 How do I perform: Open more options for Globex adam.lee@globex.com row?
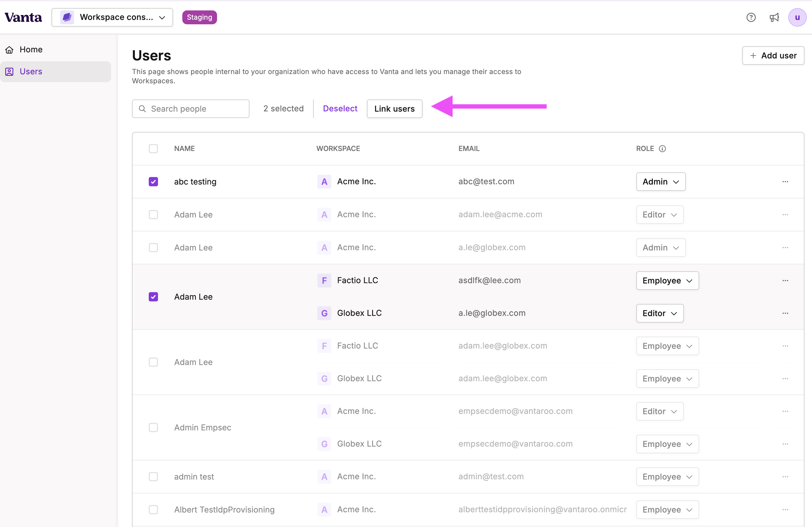[785, 379]
